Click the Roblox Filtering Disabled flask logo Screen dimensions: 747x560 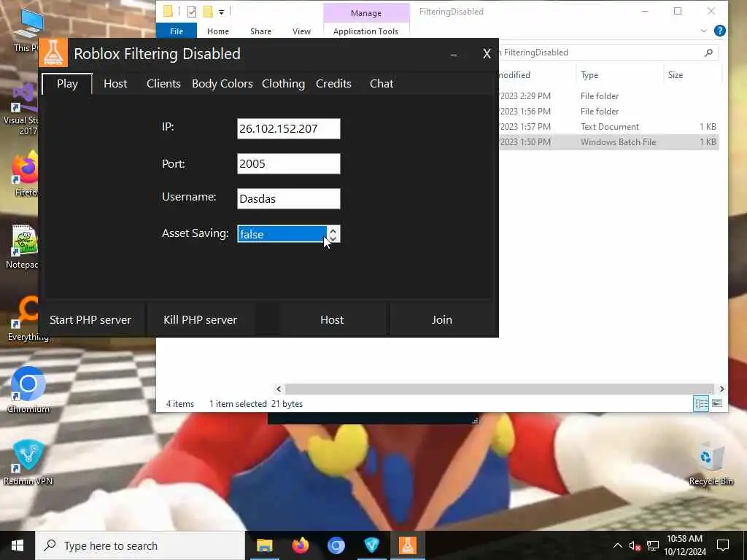click(53, 52)
